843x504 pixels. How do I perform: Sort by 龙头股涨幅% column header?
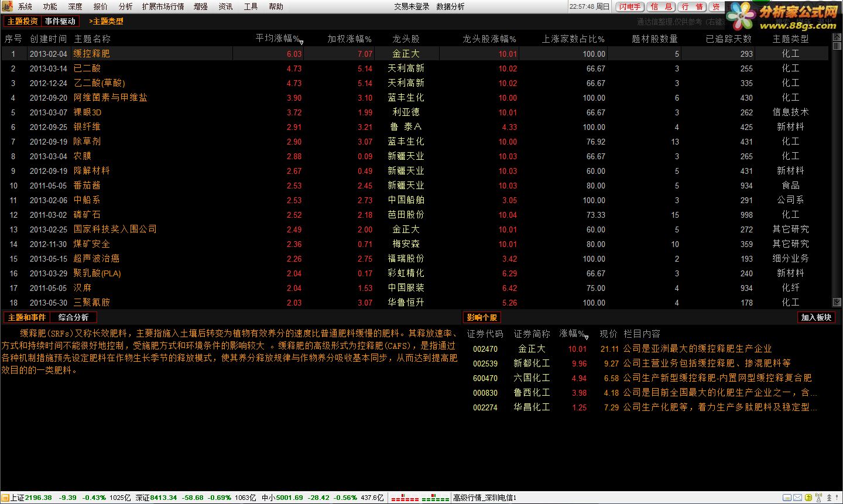click(x=489, y=39)
